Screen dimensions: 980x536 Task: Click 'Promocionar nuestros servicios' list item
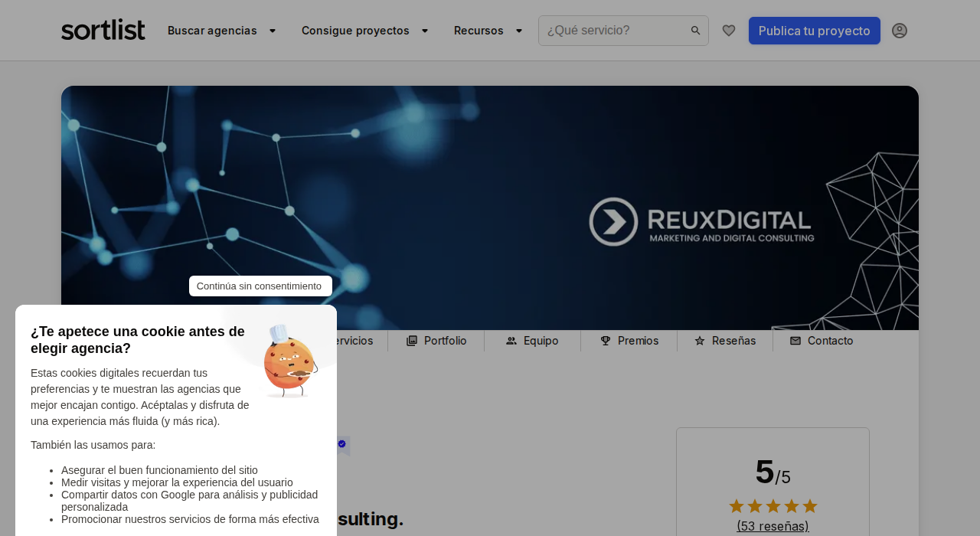click(x=190, y=519)
